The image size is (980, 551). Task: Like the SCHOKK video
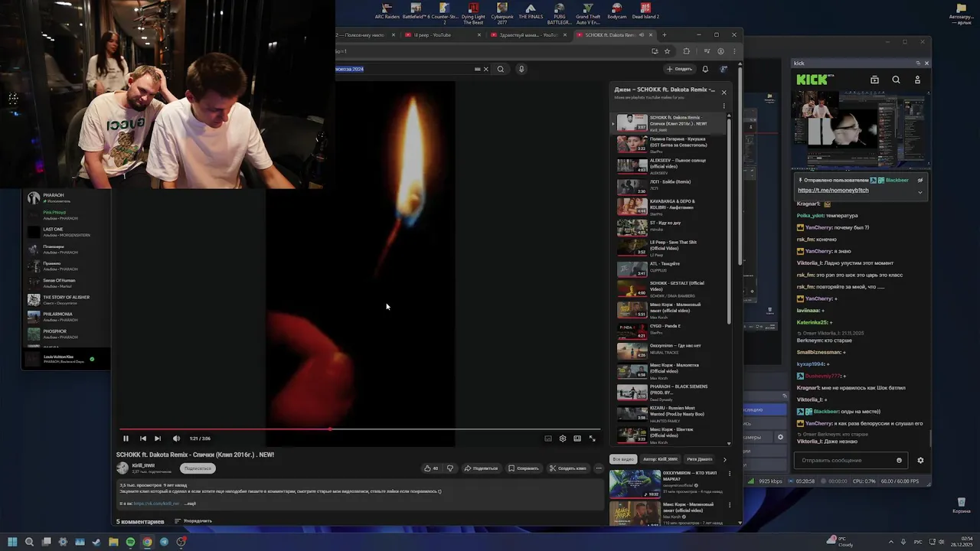[432, 468]
